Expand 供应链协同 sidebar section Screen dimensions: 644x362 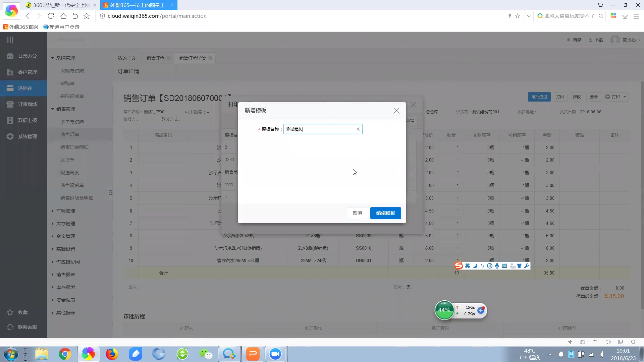coord(68,262)
